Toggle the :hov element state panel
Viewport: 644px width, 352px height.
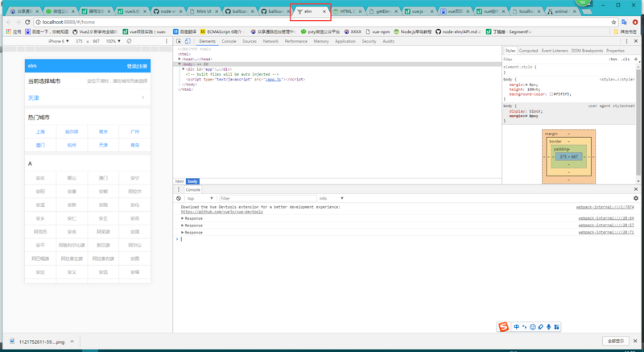pos(613,59)
